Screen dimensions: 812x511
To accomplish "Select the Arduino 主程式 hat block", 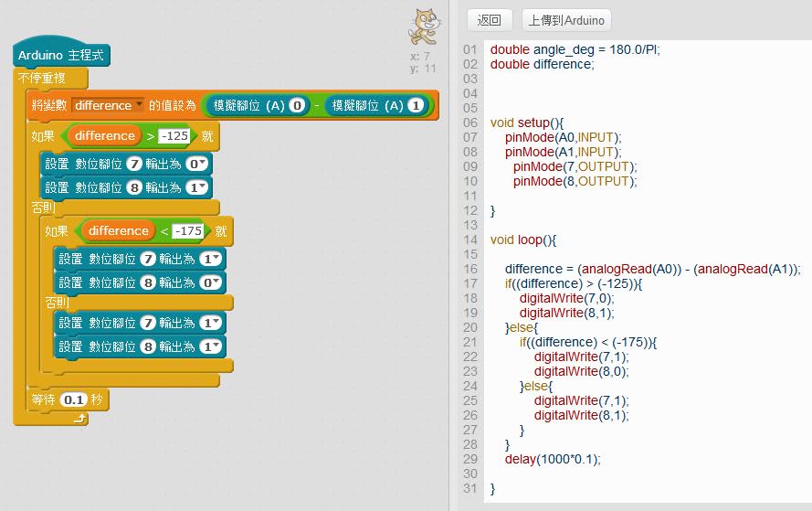I will point(61,55).
